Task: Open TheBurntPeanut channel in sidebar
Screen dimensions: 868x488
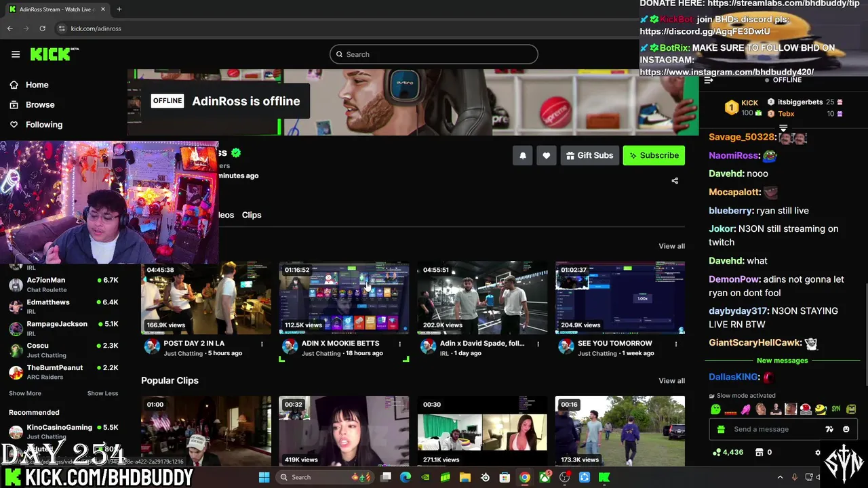Action: 64,372
